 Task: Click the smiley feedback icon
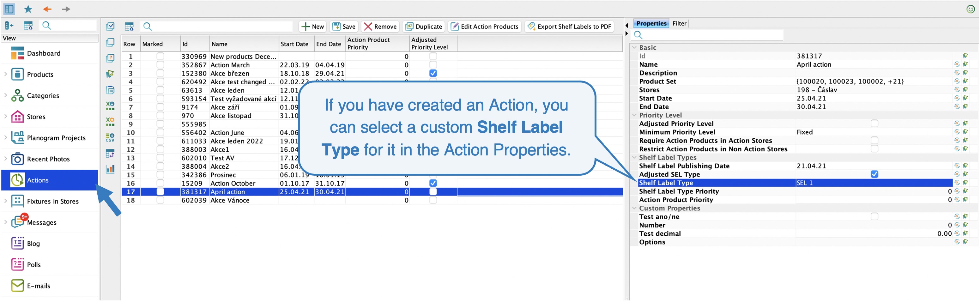(x=971, y=9)
